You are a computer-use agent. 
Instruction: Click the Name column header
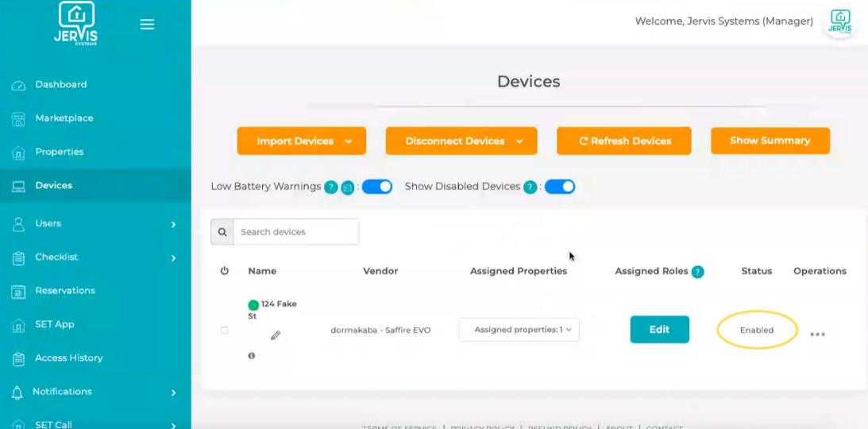[262, 271]
